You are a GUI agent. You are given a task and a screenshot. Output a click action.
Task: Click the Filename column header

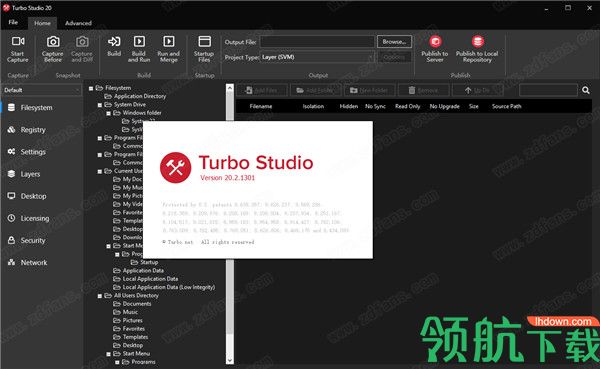(x=261, y=106)
